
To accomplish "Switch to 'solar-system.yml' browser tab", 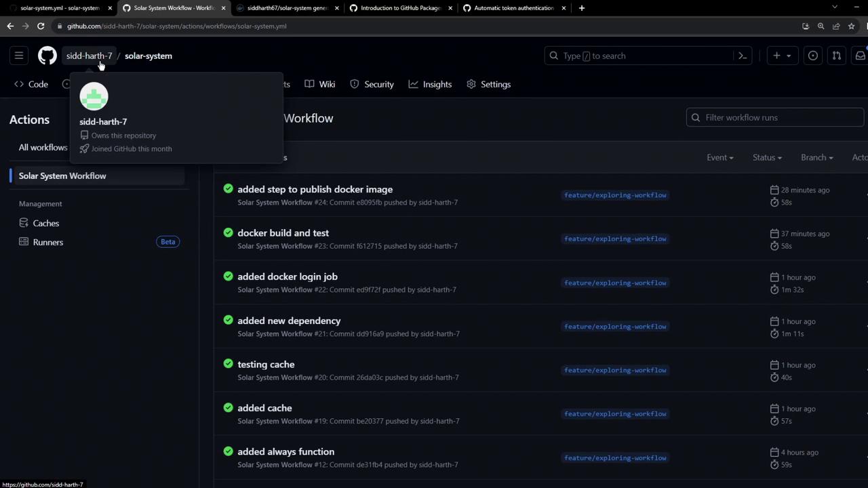I will pyautogui.click(x=59, y=8).
